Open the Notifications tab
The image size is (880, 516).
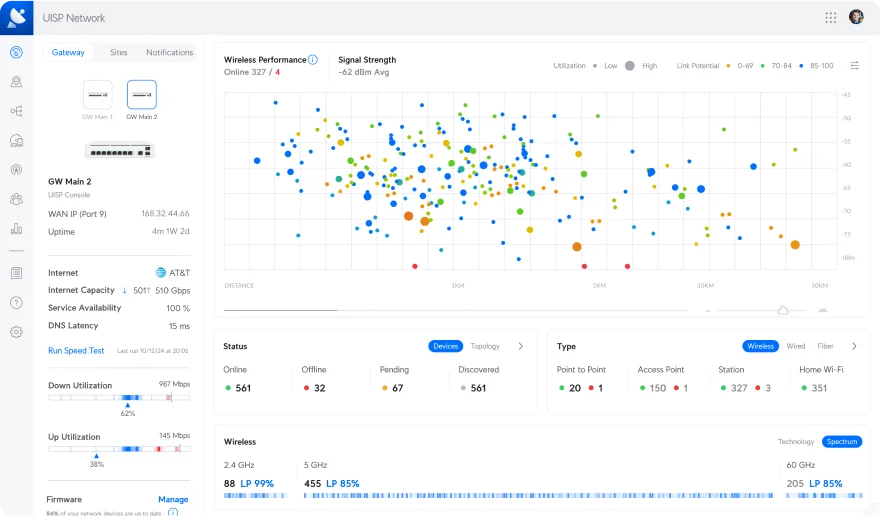click(169, 52)
